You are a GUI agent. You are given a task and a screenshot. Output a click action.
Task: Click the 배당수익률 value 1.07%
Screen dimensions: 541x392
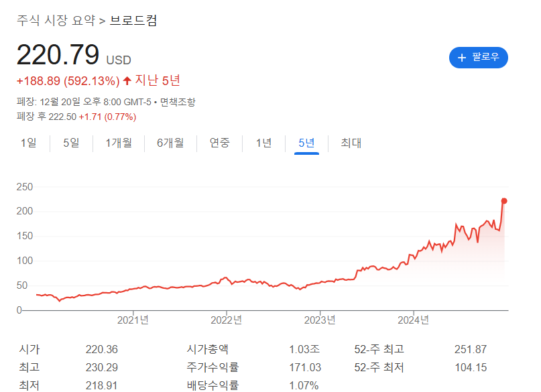pyautogui.click(x=304, y=385)
